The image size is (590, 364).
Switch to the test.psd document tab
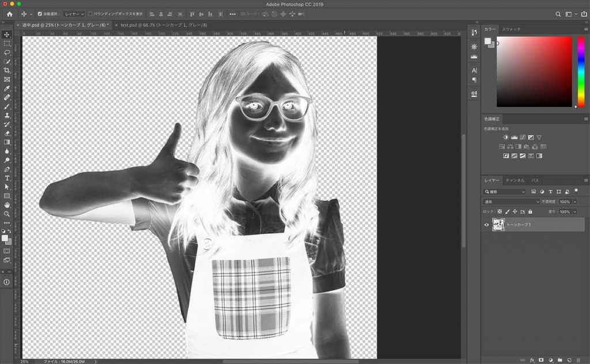click(151, 25)
